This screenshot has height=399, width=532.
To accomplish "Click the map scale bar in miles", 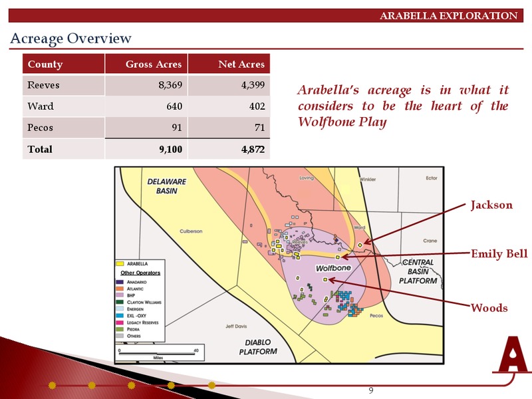I will click(159, 353).
